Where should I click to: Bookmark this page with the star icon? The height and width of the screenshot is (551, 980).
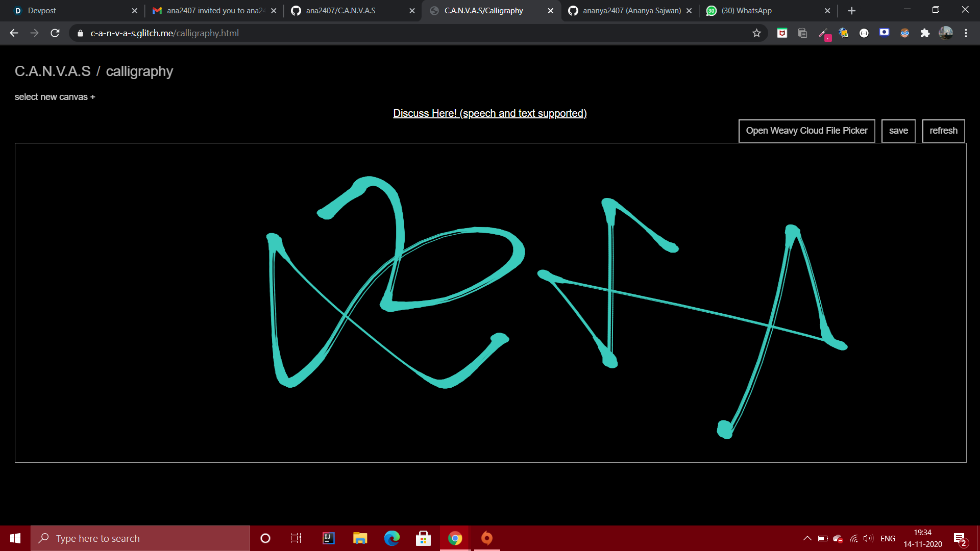pyautogui.click(x=756, y=33)
